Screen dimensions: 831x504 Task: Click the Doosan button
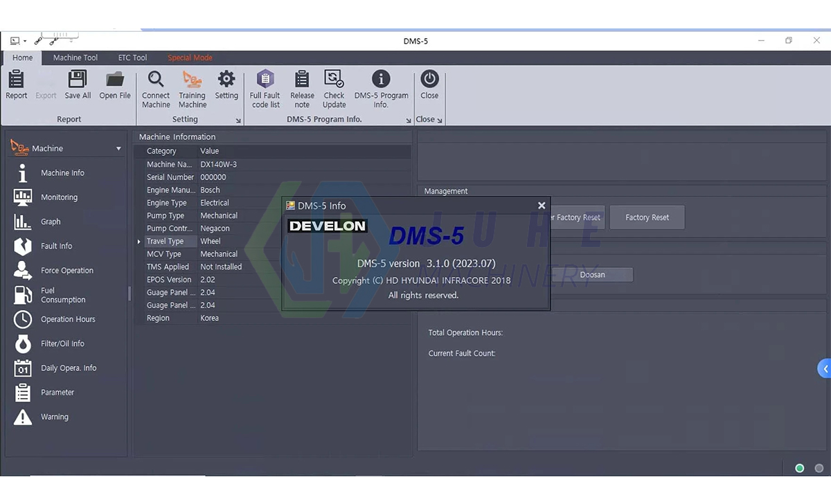pos(592,274)
